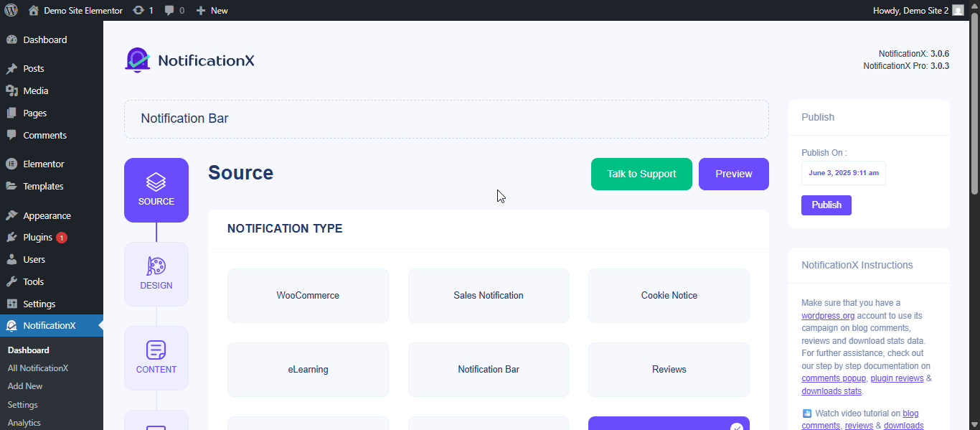Click the Plugins update badge 1
The image size is (980, 430).
click(62, 238)
